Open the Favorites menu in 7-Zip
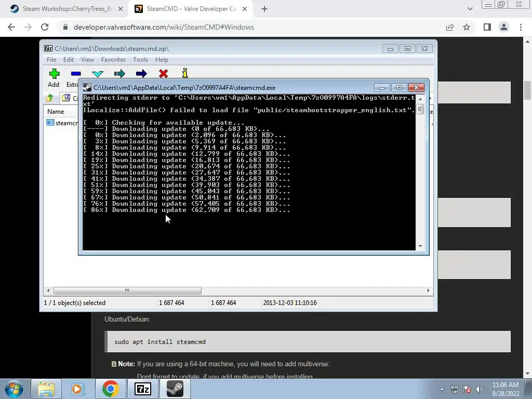 click(113, 60)
